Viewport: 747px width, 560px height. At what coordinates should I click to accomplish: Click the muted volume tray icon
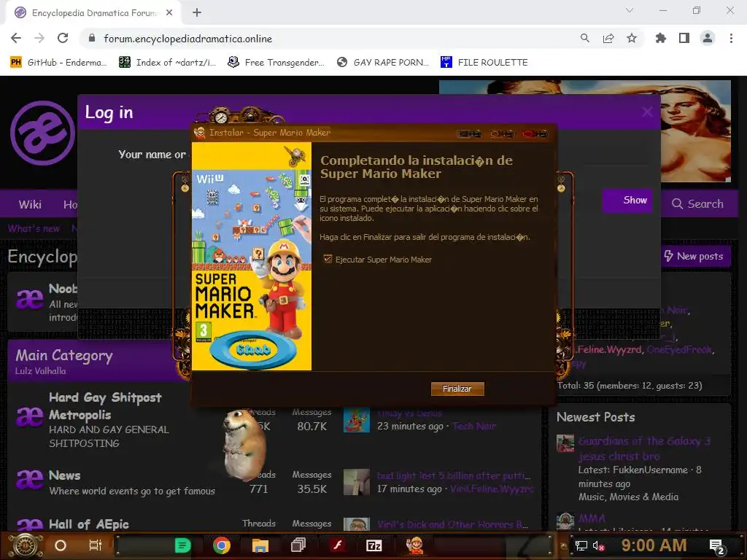(x=598, y=545)
